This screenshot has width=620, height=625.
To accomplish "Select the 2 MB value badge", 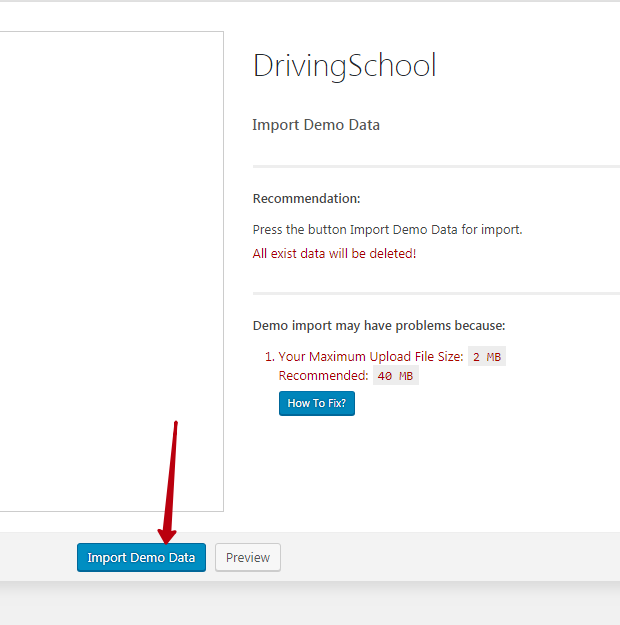I will [487, 356].
